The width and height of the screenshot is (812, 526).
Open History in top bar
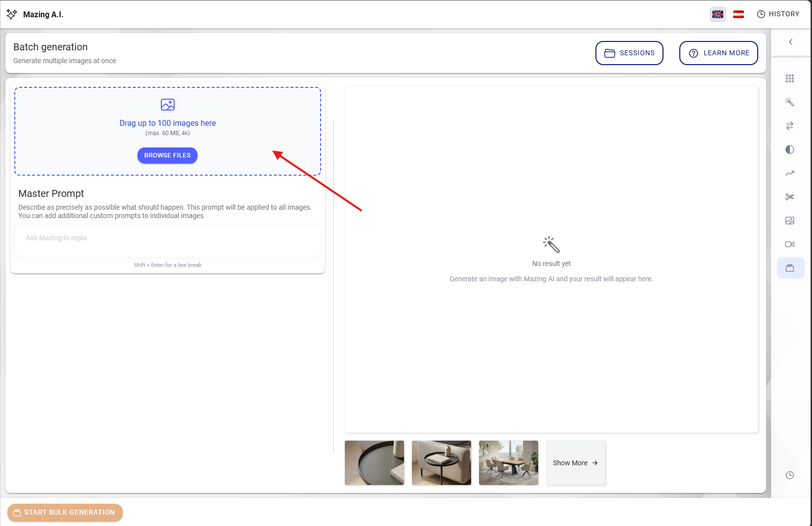tap(778, 14)
